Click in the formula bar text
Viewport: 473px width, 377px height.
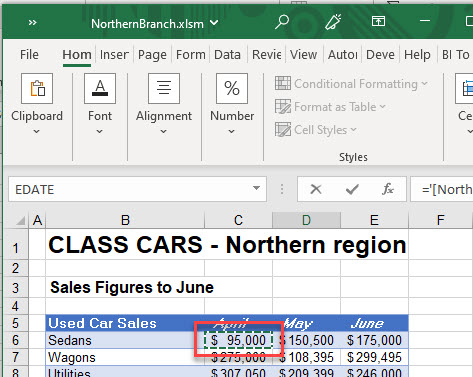pos(446,189)
